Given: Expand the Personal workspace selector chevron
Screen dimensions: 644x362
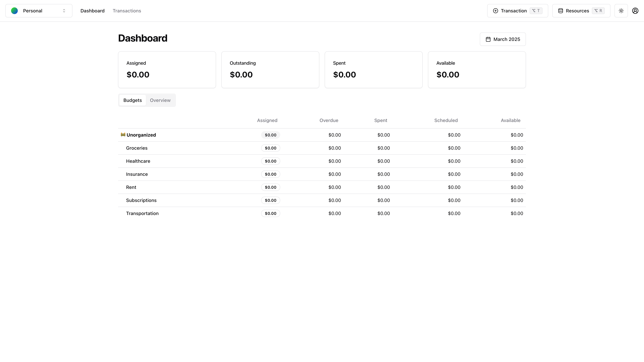Looking at the screenshot, I should 64,11.
